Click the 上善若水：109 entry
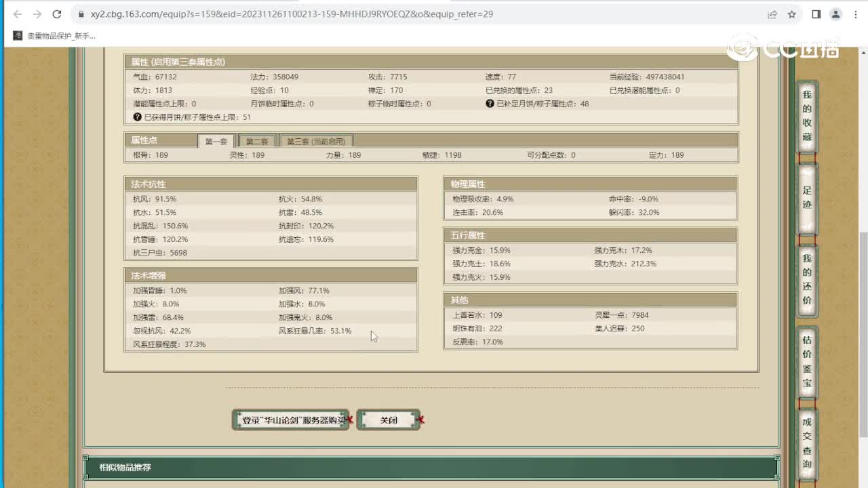The height and width of the screenshot is (488, 868). [x=477, y=315]
